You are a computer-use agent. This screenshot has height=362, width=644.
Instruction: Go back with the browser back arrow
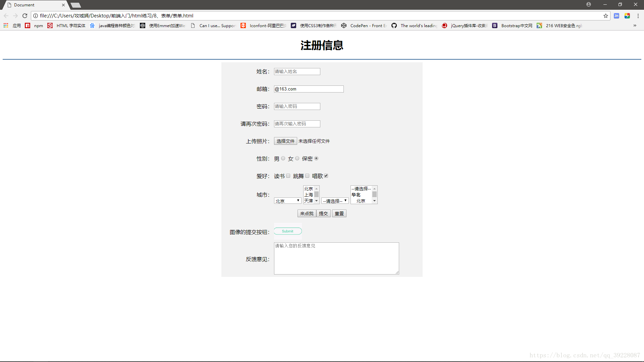pyautogui.click(x=6, y=16)
